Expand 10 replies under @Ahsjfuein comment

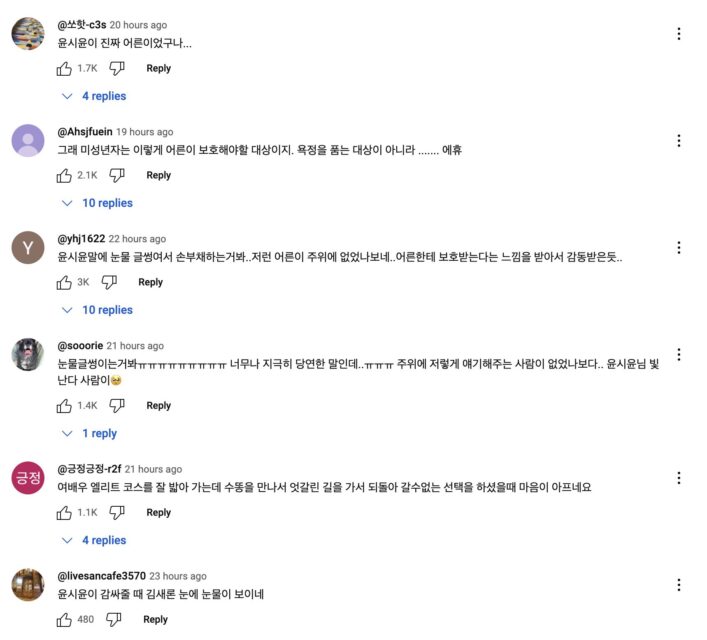[x=97, y=203]
